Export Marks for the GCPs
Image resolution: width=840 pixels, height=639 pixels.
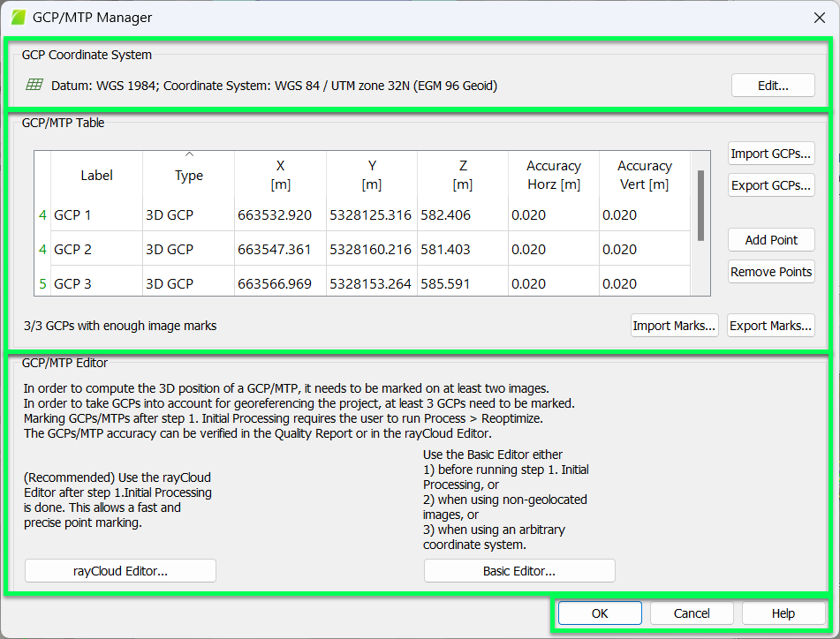(770, 325)
